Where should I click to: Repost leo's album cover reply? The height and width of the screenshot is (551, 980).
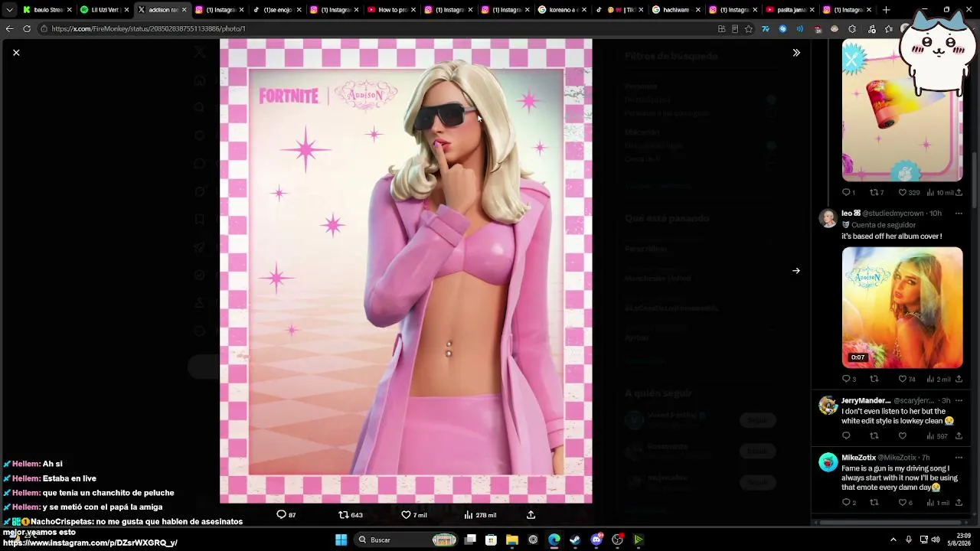click(874, 379)
